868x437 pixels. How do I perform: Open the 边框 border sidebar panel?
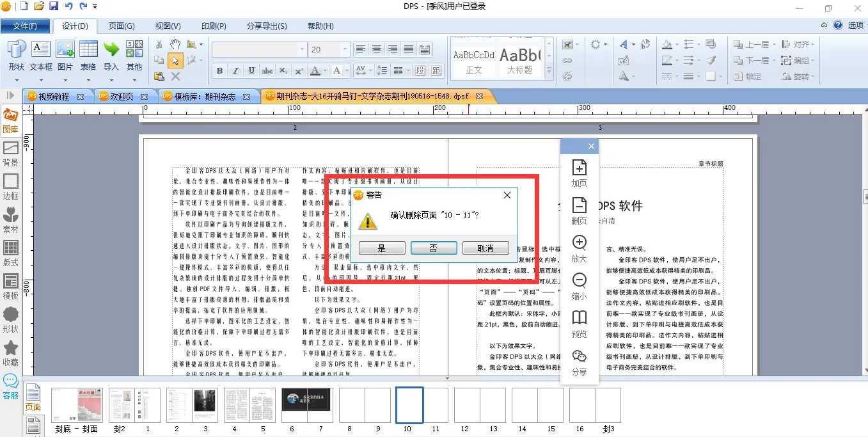10,187
